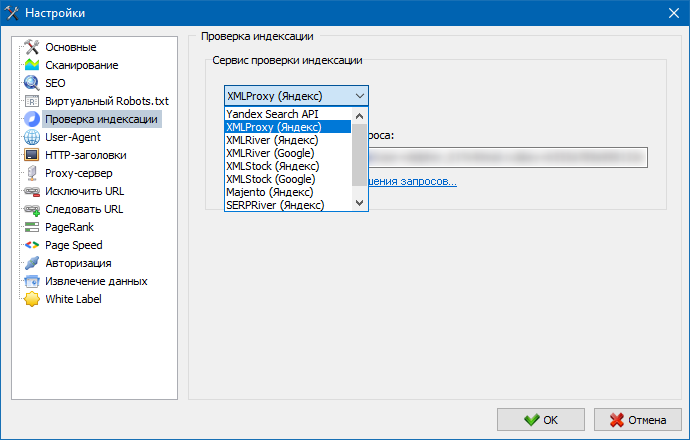Click the PageRank bars icon

[32, 227]
